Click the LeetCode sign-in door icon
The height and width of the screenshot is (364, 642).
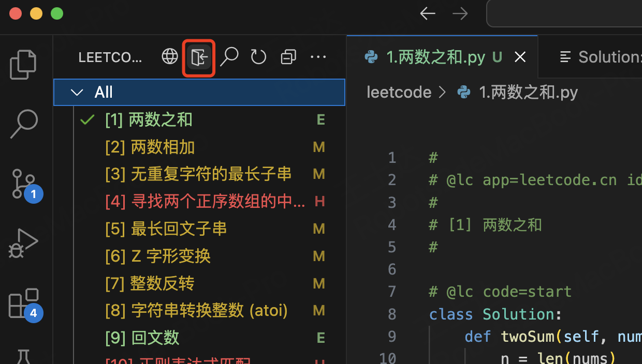[199, 57]
